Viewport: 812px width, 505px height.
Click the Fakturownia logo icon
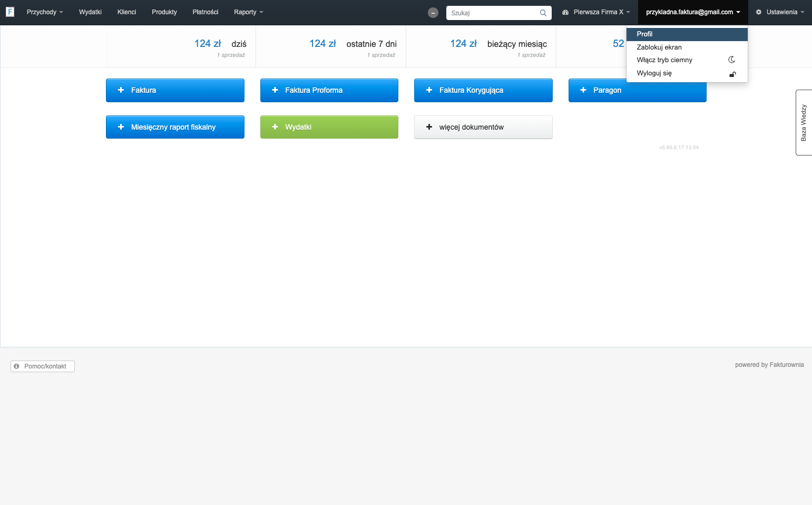click(x=10, y=12)
